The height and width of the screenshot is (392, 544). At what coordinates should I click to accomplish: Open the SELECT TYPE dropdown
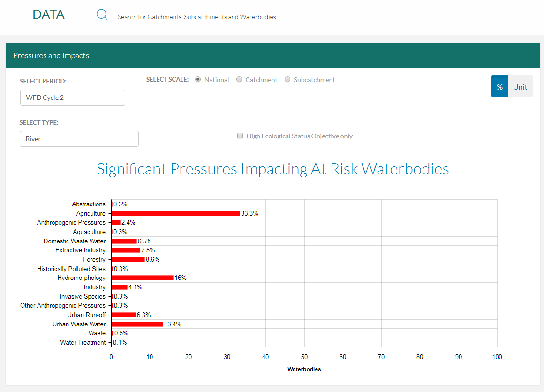point(79,139)
